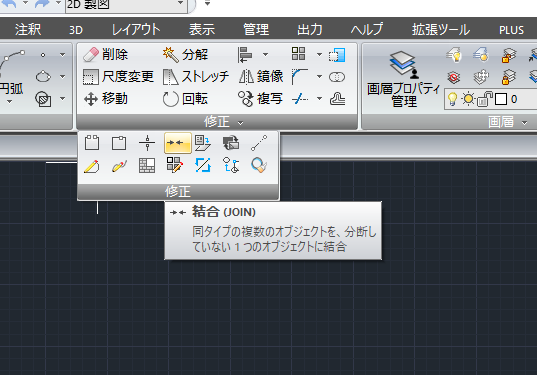Switch to the 3D ribbon tab

(76, 30)
